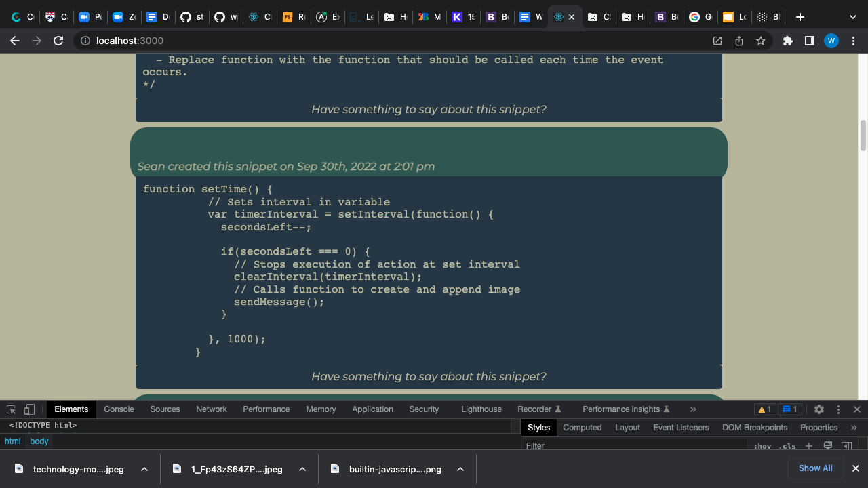
Task: Show more styles sidebar tabs
Action: coord(854,428)
